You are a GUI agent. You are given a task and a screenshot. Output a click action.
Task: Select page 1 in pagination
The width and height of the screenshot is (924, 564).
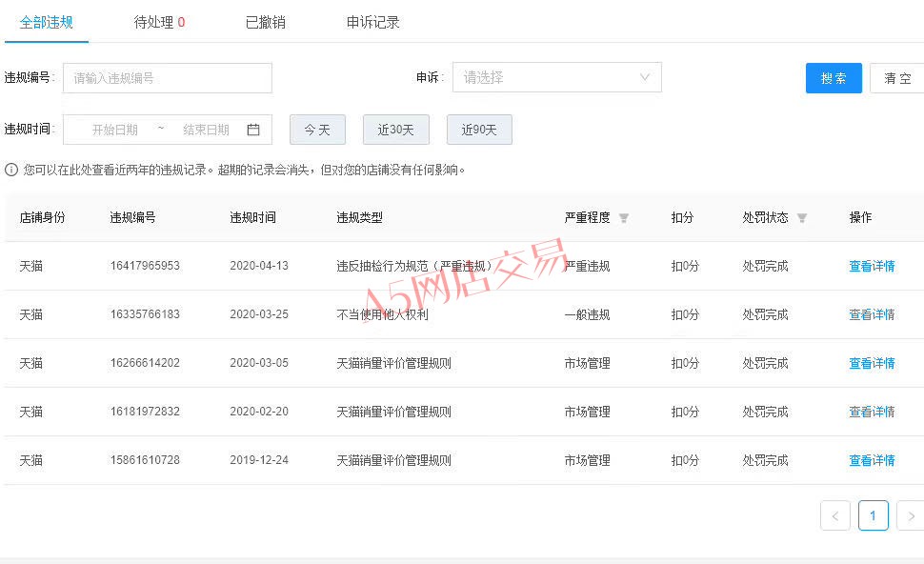873,515
